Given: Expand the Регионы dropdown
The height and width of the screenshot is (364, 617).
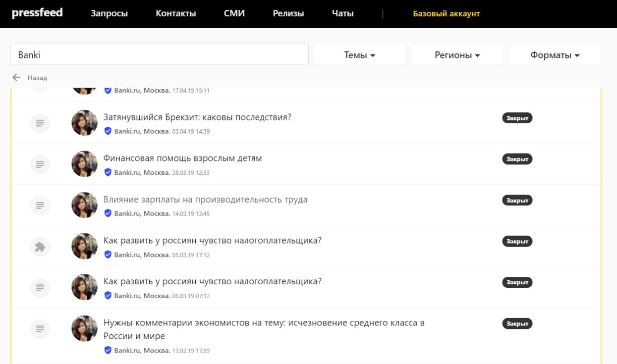Looking at the screenshot, I should coord(457,55).
